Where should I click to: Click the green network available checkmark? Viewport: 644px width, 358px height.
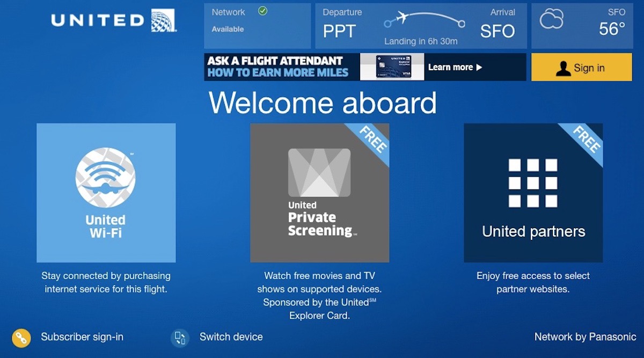(x=262, y=11)
